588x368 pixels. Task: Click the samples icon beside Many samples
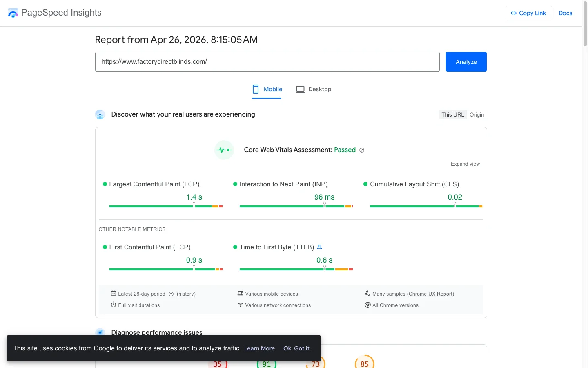click(367, 294)
